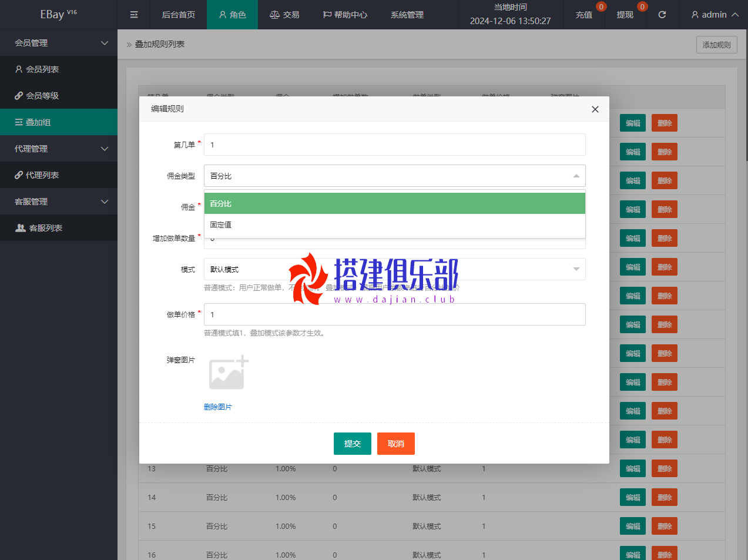Click the image upload placeholder icon
This screenshot has width=748, height=560.
pyautogui.click(x=229, y=373)
